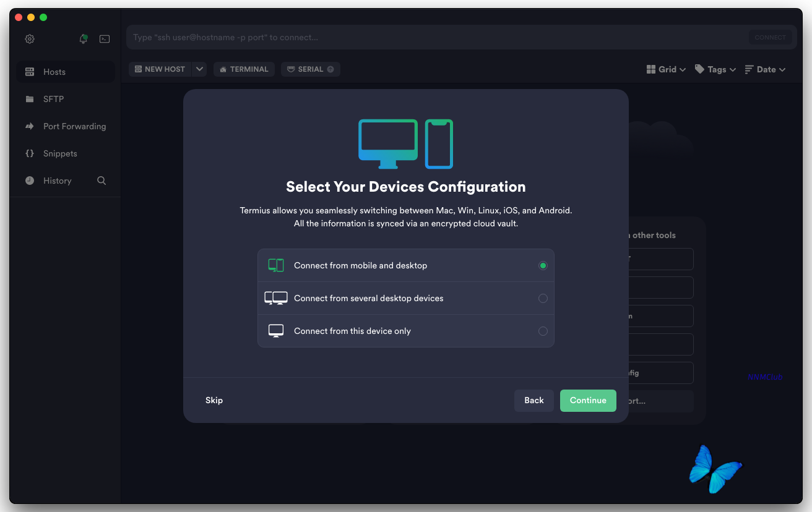Click the Grid layout icon in toolbar

[651, 69]
